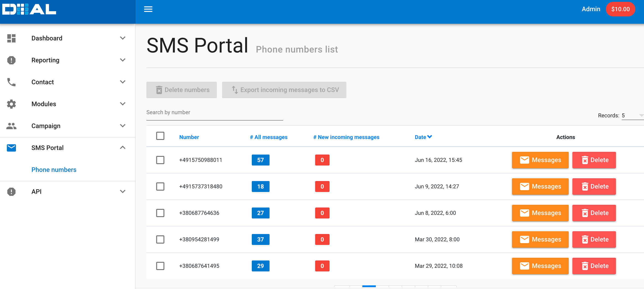Image resolution: width=644 pixels, height=289 pixels.
Task: Open the Records per page dropdown
Action: (633, 115)
